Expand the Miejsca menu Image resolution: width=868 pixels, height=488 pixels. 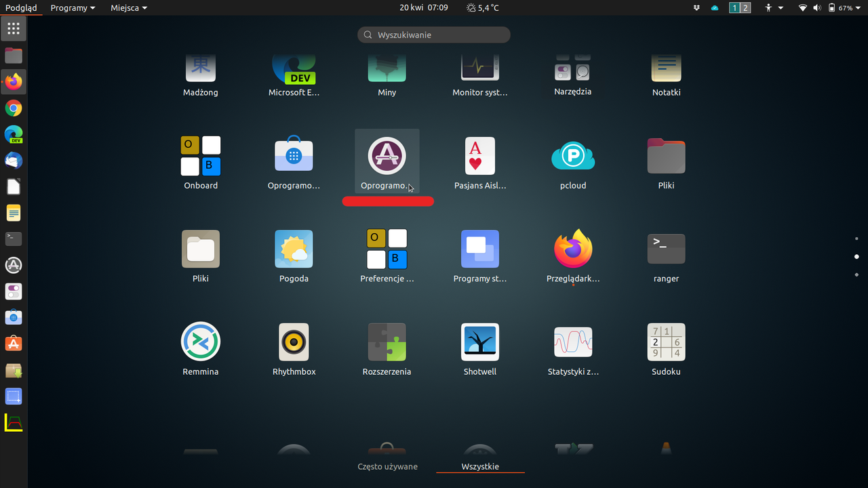129,8
